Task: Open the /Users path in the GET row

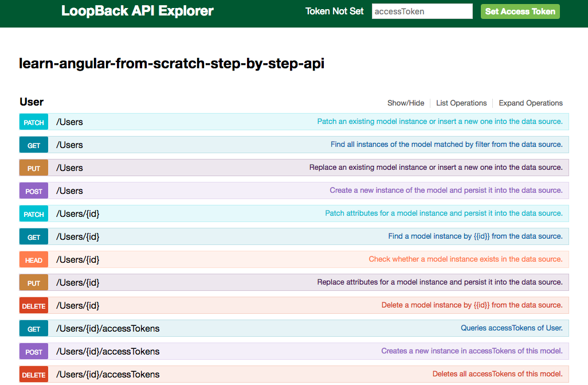Action: (69, 145)
